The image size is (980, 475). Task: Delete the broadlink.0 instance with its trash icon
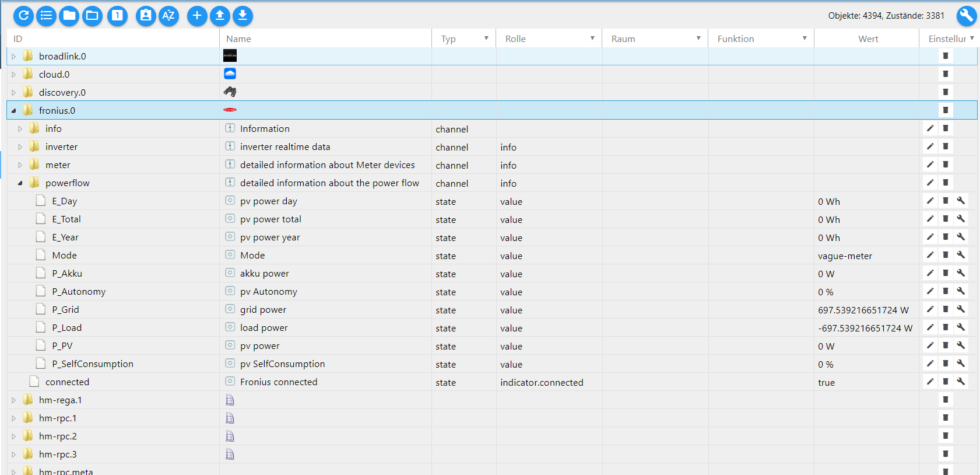click(x=946, y=56)
